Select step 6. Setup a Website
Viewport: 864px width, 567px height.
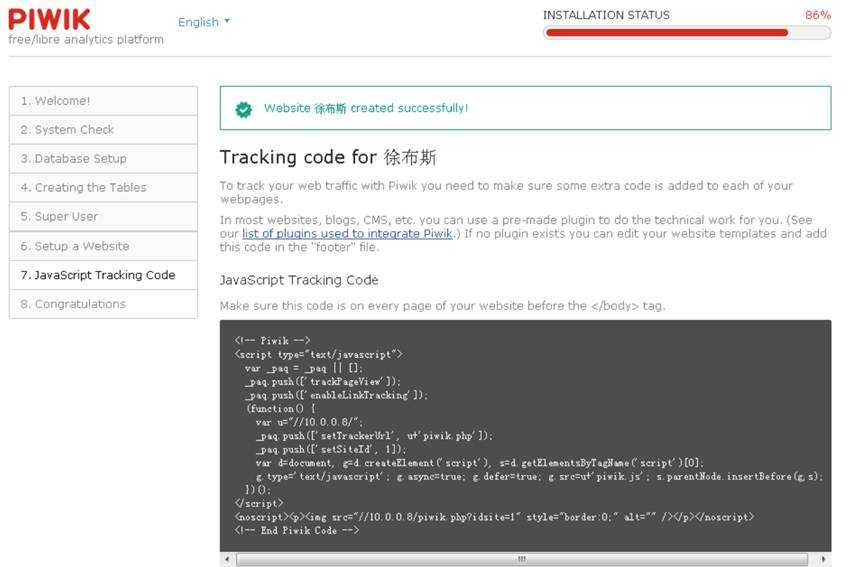click(103, 246)
